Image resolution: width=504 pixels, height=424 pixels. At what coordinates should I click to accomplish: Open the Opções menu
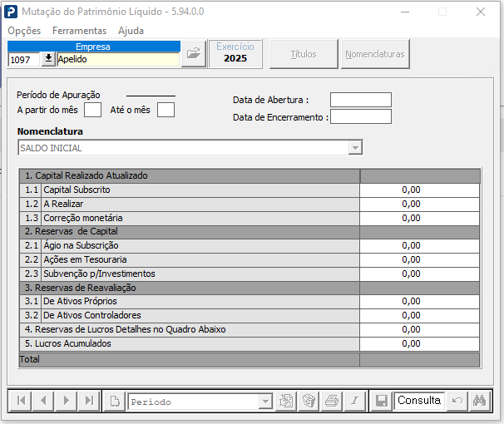pyautogui.click(x=24, y=31)
